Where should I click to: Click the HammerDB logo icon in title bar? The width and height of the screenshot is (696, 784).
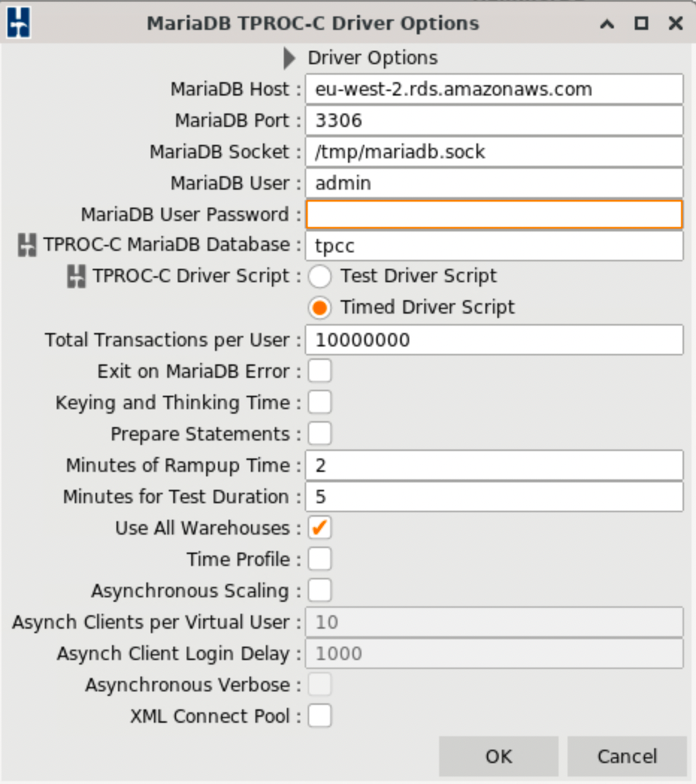click(19, 23)
